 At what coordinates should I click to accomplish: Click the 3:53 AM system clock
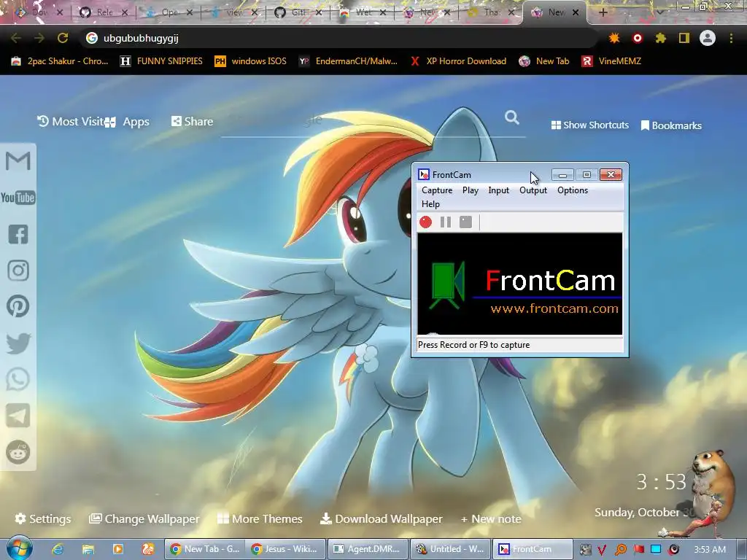click(x=709, y=550)
